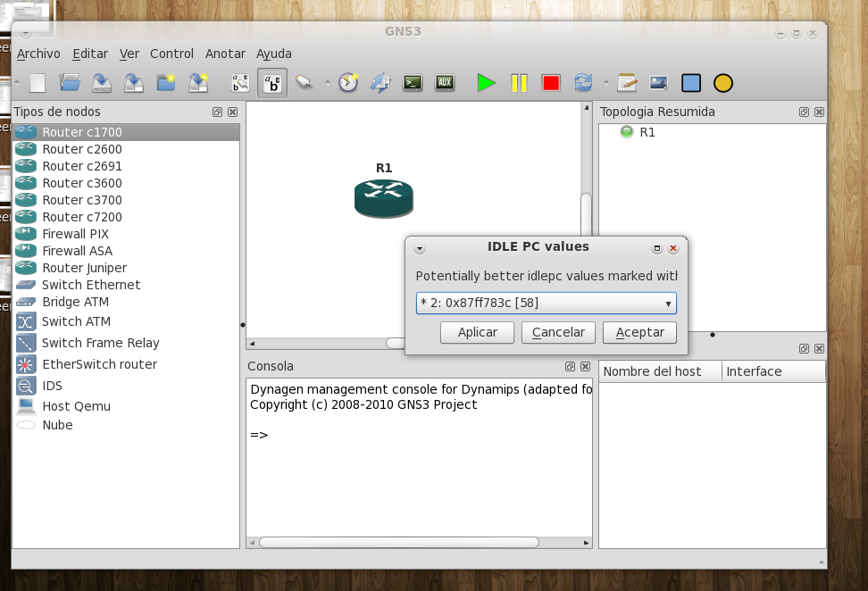Select Router c2691 node type
The height and width of the screenshot is (591, 868).
coord(126,166)
